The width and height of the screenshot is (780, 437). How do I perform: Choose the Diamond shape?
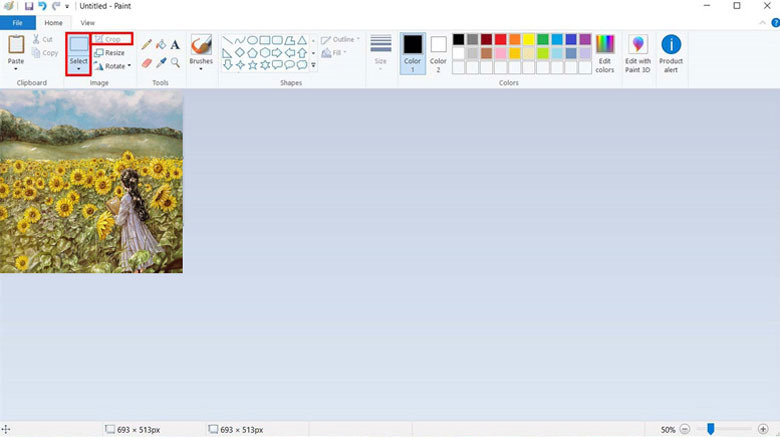click(240, 53)
